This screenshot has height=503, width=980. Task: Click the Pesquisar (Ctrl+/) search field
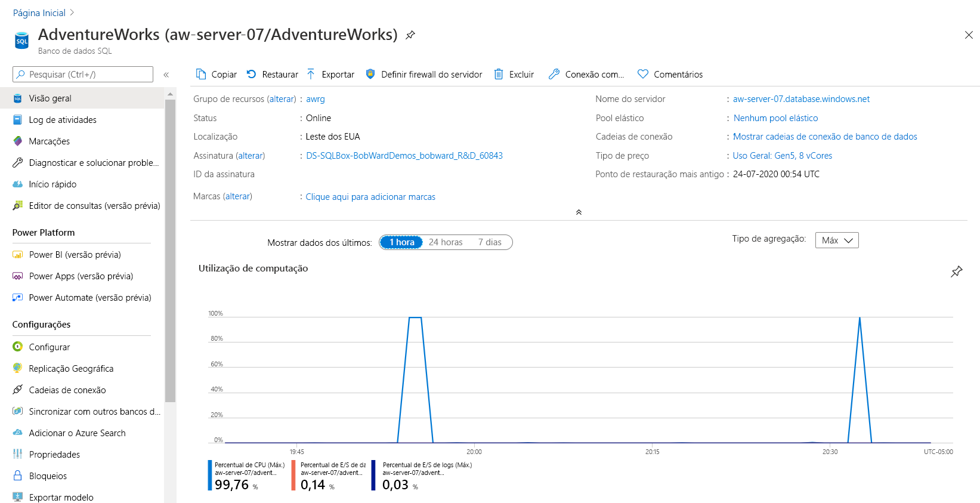[x=83, y=75]
